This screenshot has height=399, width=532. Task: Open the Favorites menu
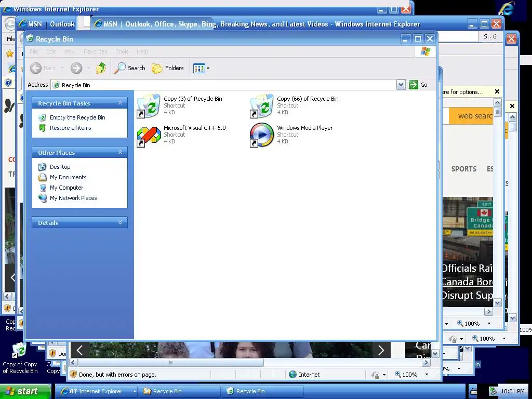pos(96,51)
